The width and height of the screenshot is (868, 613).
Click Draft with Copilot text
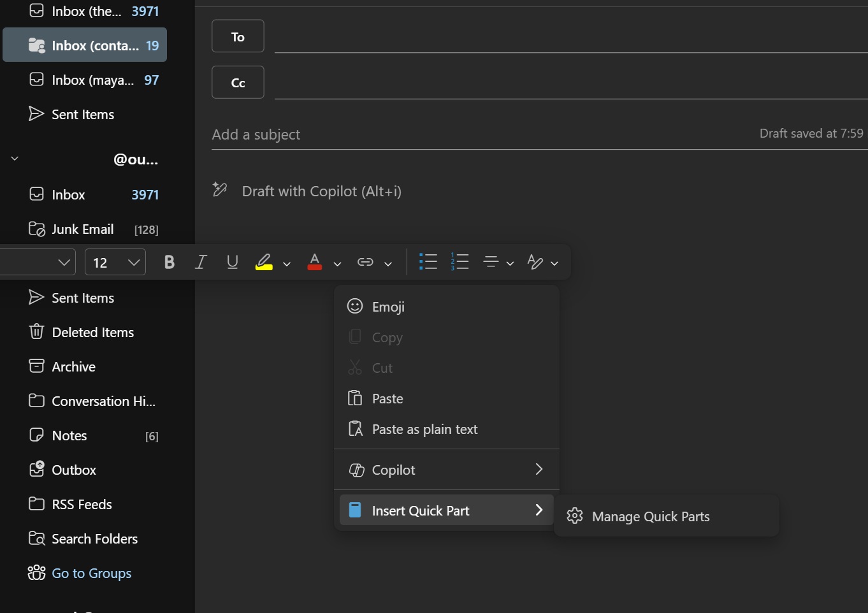coord(322,191)
